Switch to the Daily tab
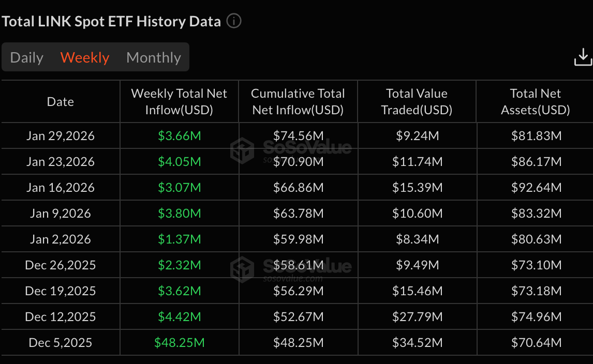Viewport: 593px width, 364px height. pyautogui.click(x=27, y=57)
